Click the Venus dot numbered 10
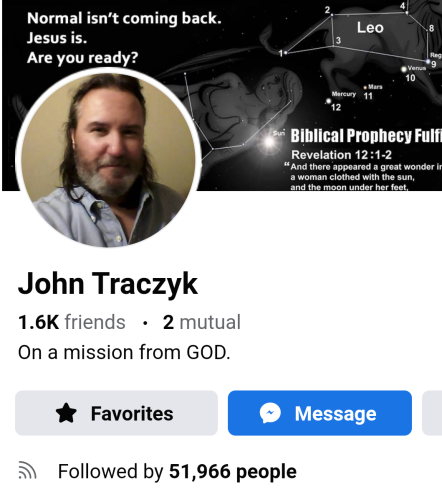The width and height of the screenshot is (442, 500). pos(404,69)
